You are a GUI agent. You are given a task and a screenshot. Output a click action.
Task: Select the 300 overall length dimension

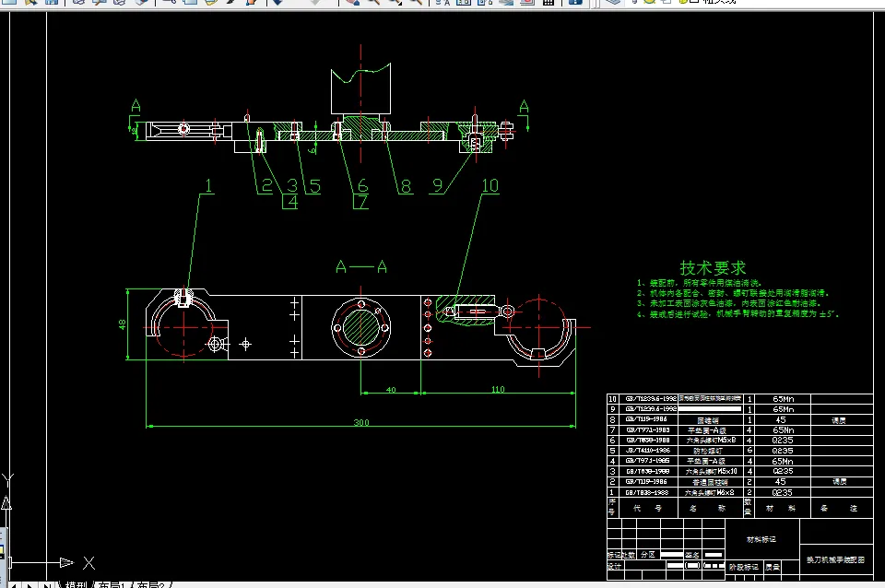pyautogui.click(x=361, y=422)
